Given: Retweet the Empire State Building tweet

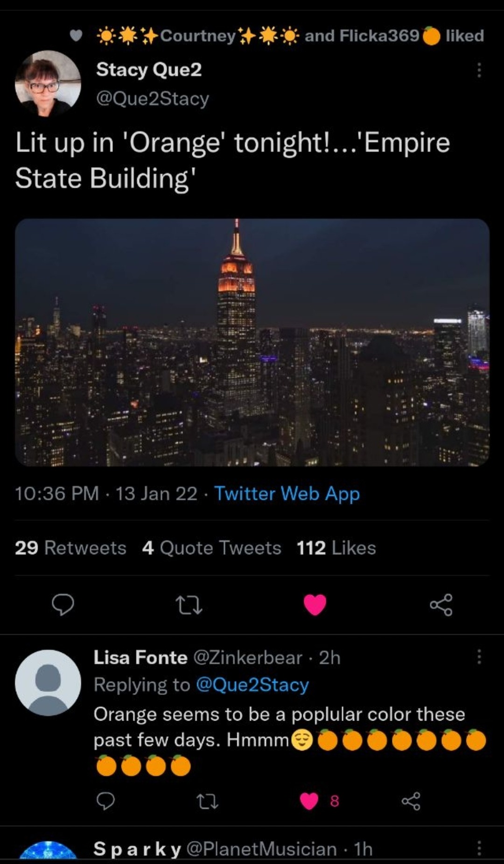Looking at the screenshot, I should (x=189, y=605).
